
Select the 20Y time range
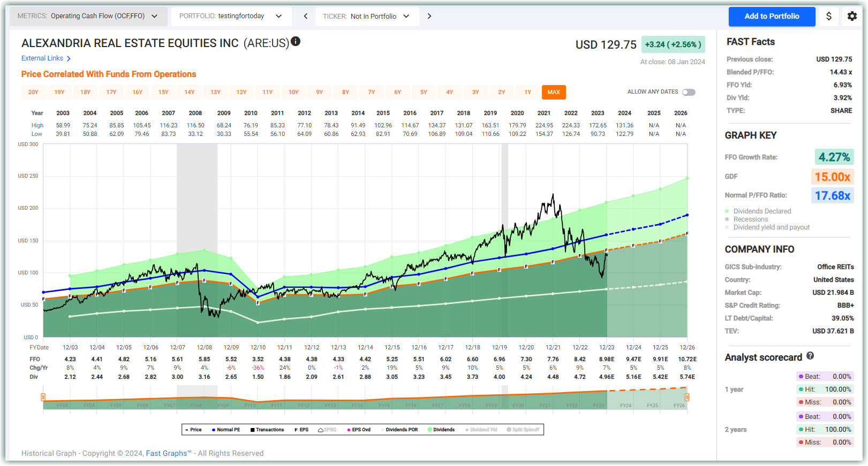33,92
